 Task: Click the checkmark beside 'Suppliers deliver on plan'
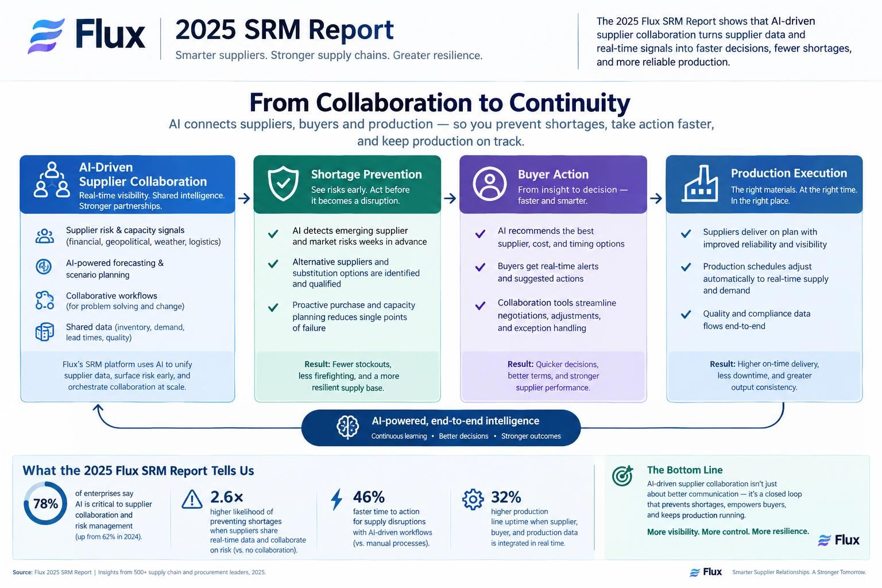(686, 234)
